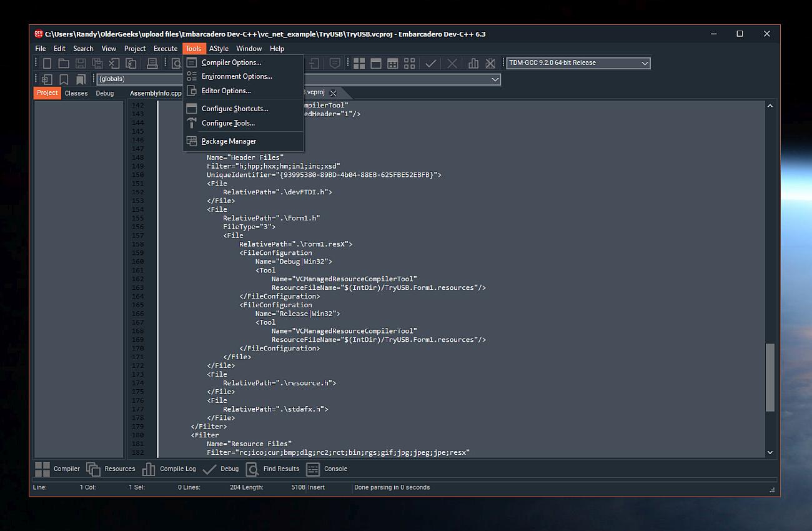Click code text Name="Header Files"
This screenshot has height=531, width=812.
(245, 157)
